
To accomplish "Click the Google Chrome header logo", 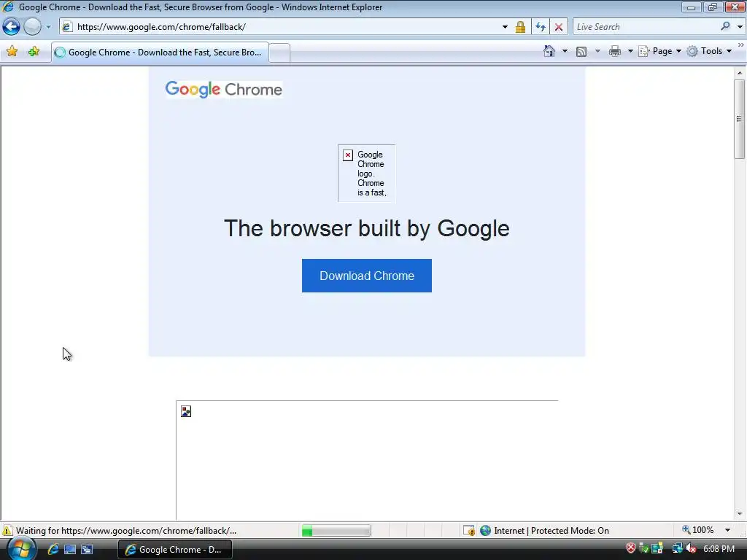I will (223, 89).
